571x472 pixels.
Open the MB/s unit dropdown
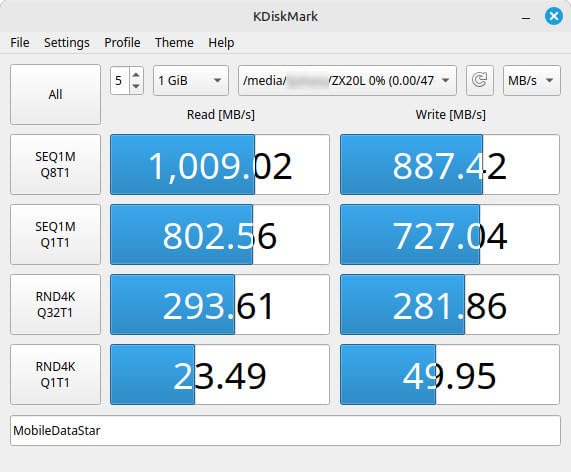531,80
